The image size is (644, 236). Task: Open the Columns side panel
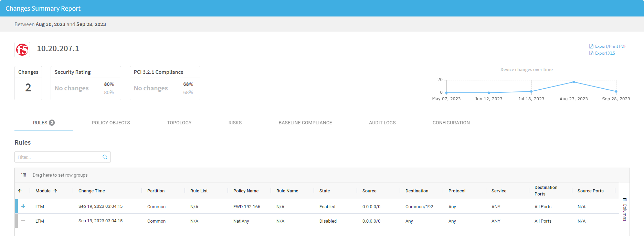click(x=625, y=210)
